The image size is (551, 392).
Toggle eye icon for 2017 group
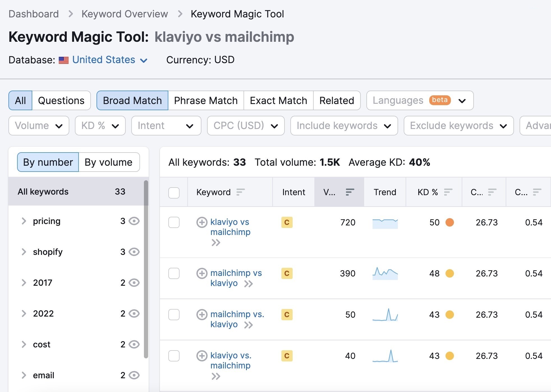click(x=134, y=283)
